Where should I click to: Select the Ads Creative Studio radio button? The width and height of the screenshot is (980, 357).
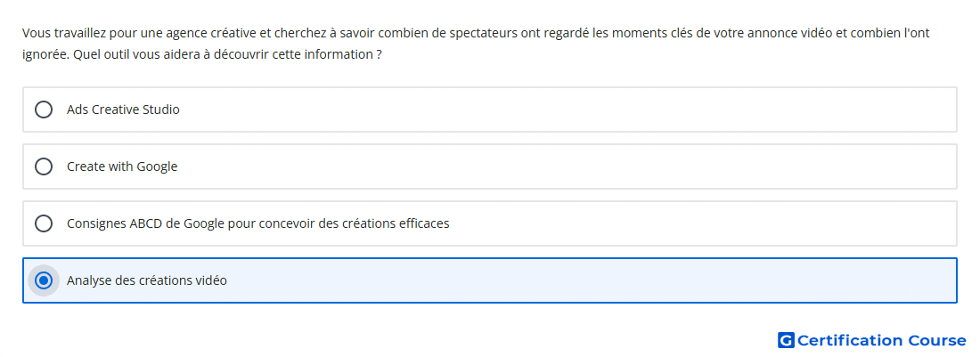pyautogui.click(x=43, y=110)
